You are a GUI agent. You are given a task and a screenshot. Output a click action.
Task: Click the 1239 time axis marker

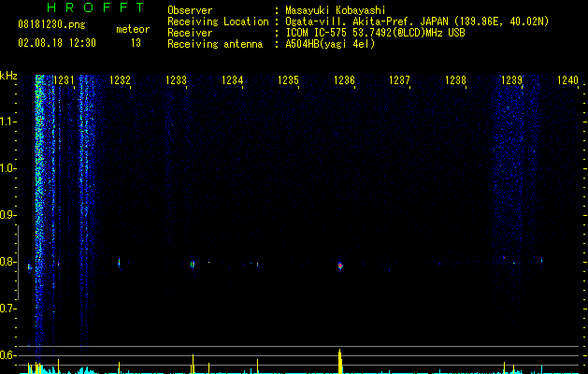click(x=512, y=80)
